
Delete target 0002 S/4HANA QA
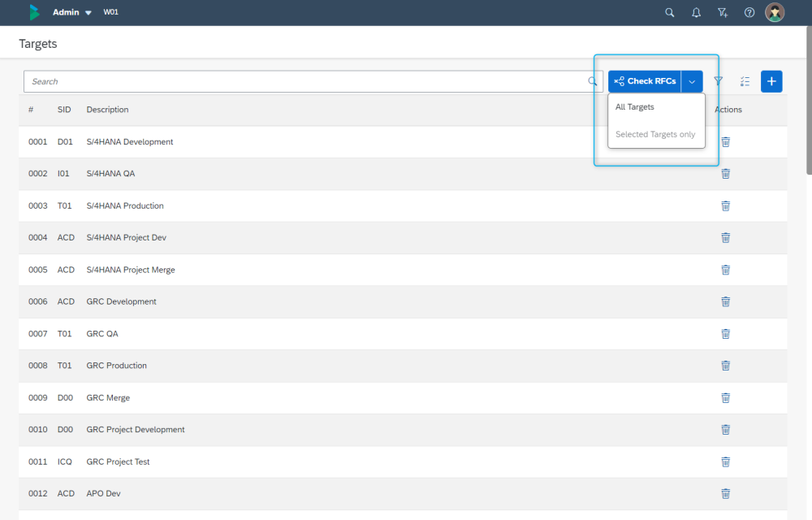725,174
